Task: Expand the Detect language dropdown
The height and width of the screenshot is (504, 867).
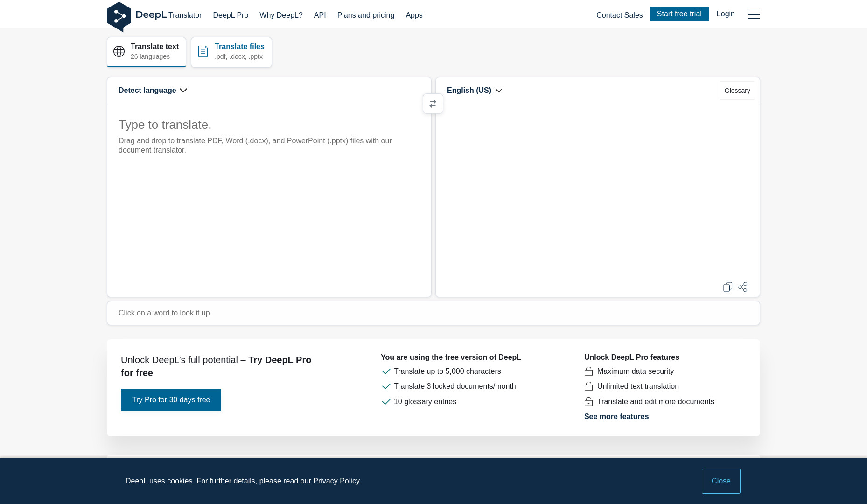Action: [x=153, y=91]
